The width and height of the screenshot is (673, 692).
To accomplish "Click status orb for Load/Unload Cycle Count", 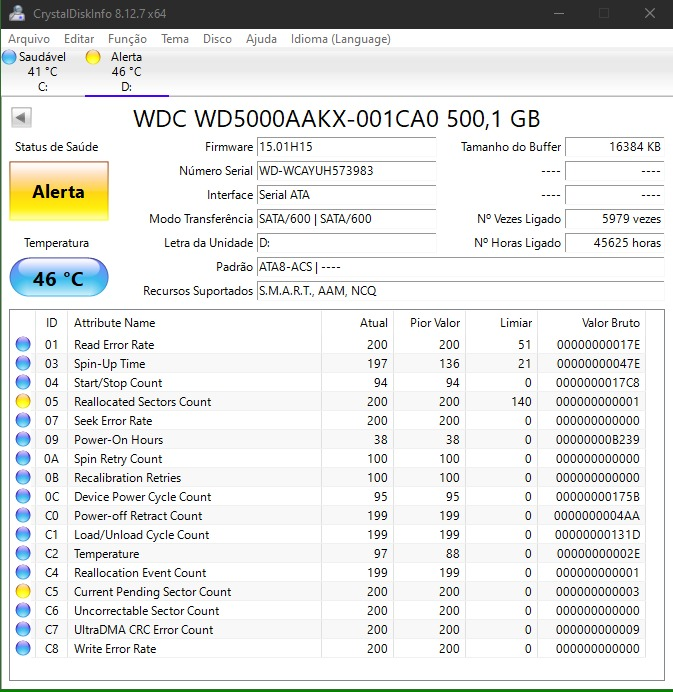I will 23,534.
